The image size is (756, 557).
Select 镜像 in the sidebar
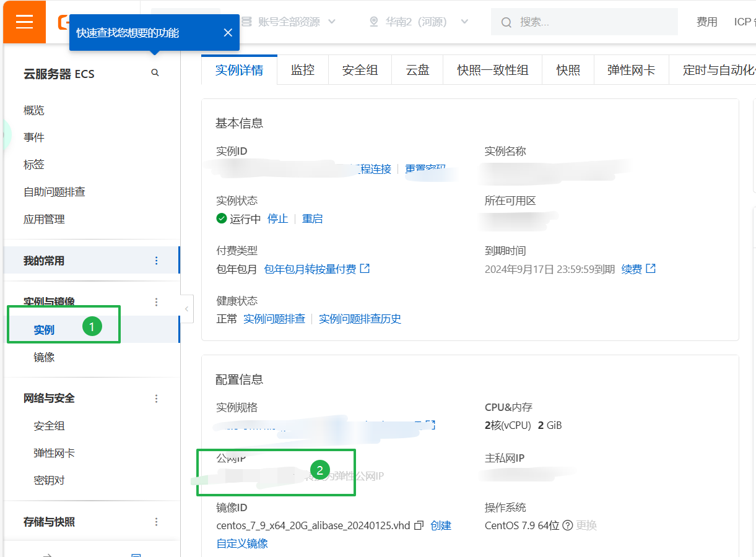pyautogui.click(x=44, y=357)
